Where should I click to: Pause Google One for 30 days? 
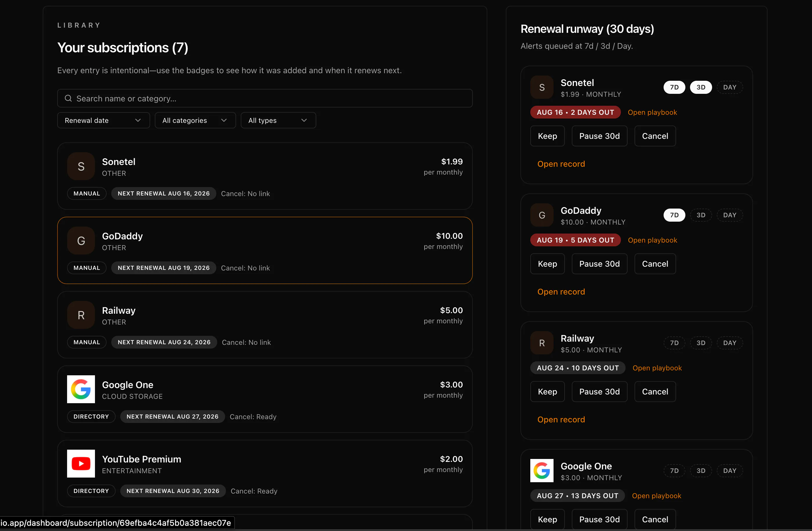(x=599, y=519)
